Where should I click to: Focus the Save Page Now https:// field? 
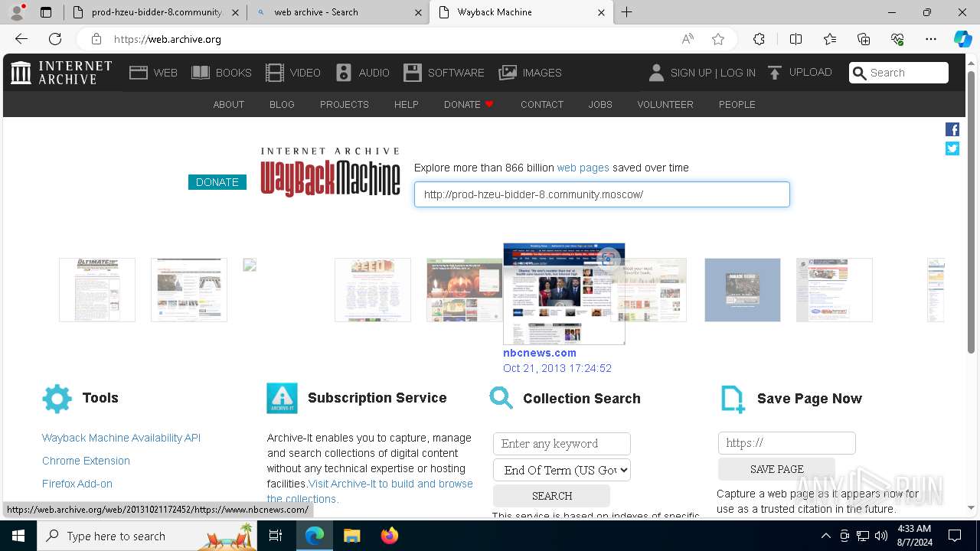tap(787, 443)
